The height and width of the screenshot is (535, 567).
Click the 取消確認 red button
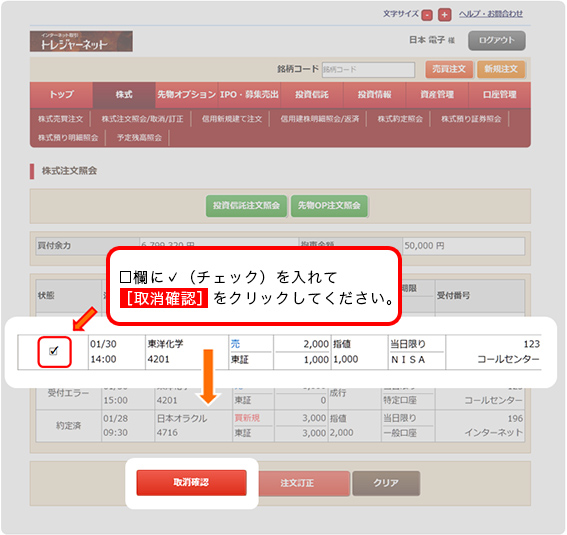pos(191,483)
